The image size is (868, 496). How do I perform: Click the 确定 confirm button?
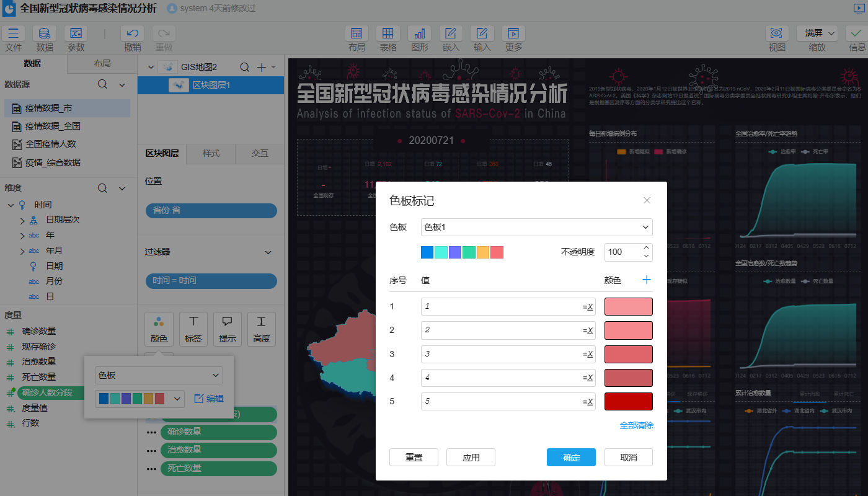[x=571, y=458]
